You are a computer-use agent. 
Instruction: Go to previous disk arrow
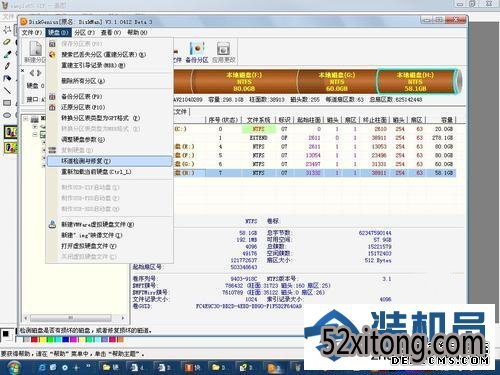tap(32, 73)
